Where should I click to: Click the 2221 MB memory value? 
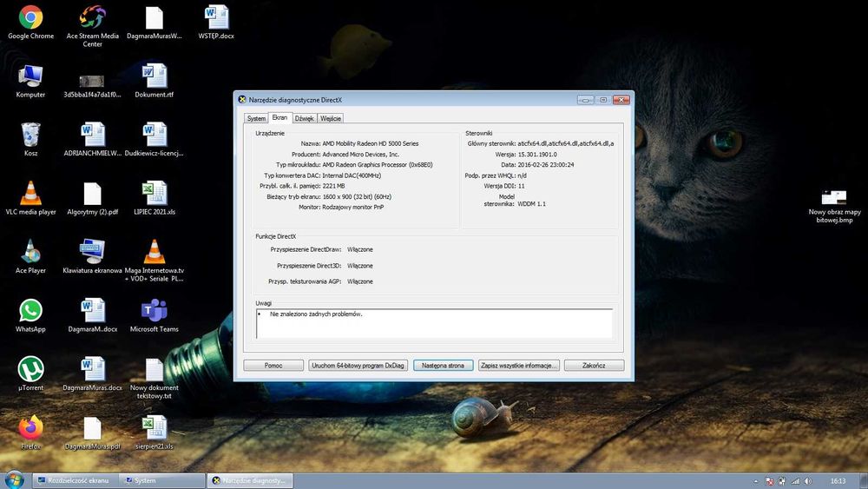[x=333, y=186]
